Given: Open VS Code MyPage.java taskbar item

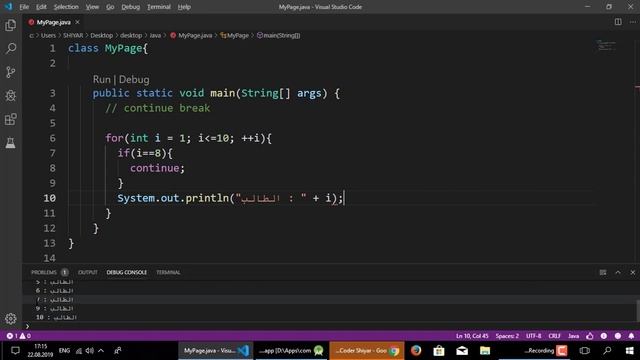Looking at the screenshot, I should pyautogui.click(x=216, y=351).
